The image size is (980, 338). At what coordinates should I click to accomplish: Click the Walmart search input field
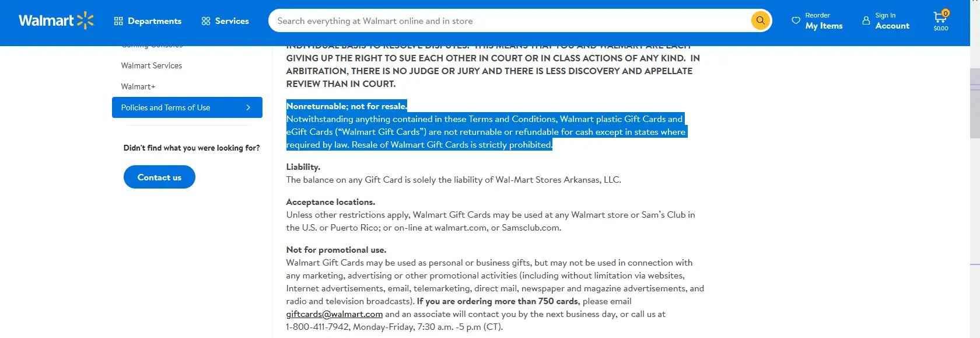click(508, 21)
